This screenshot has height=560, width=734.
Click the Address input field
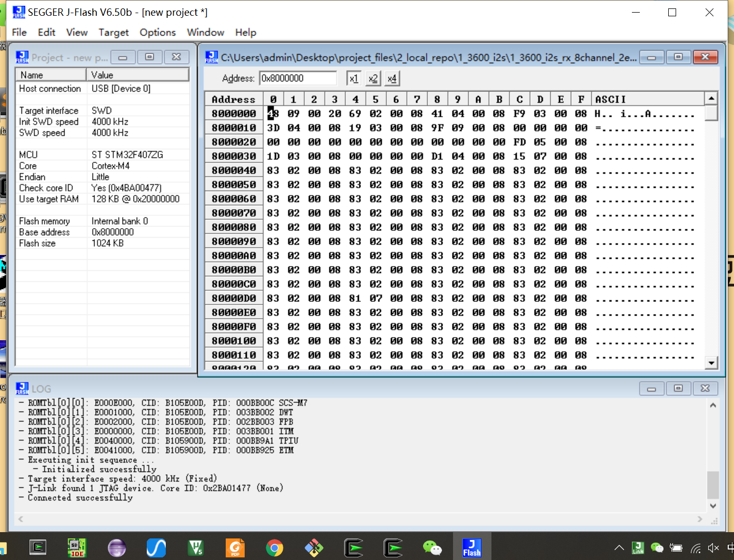pyautogui.click(x=298, y=78)
